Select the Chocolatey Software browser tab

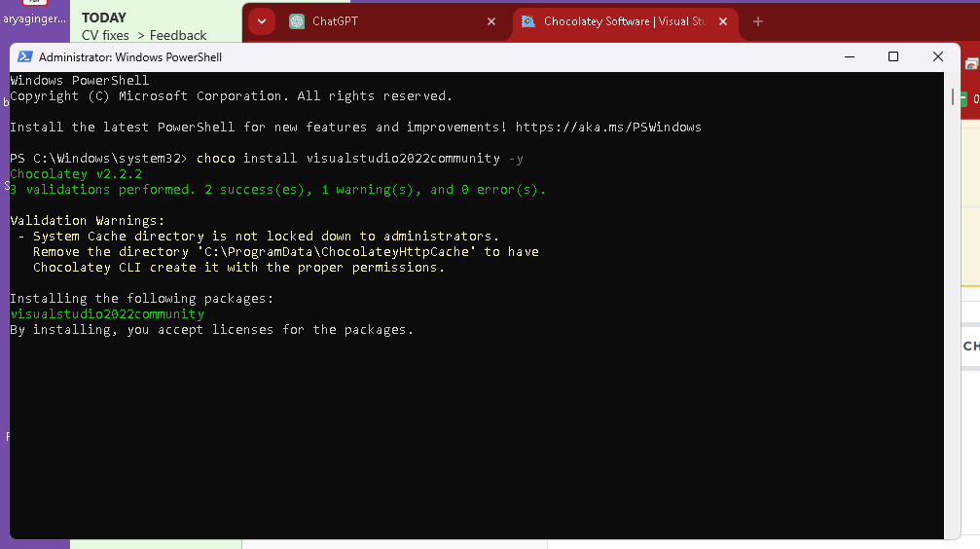tap(625, 21)
